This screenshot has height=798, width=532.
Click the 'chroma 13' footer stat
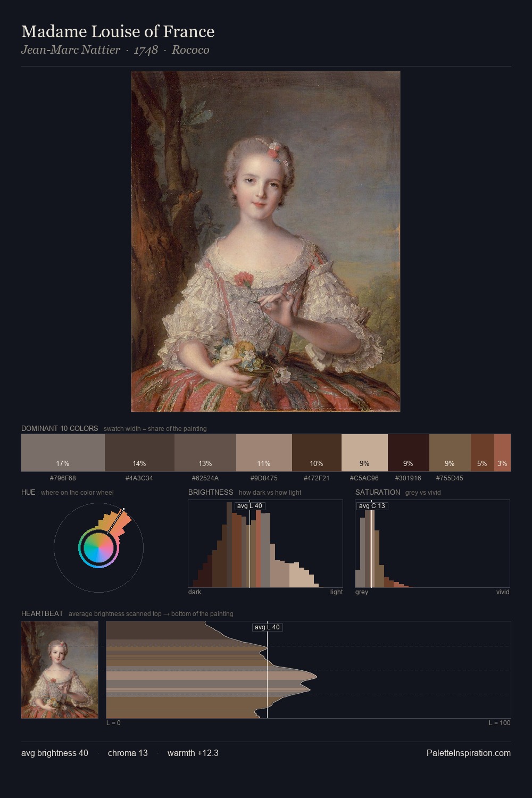tap(128, 753)
